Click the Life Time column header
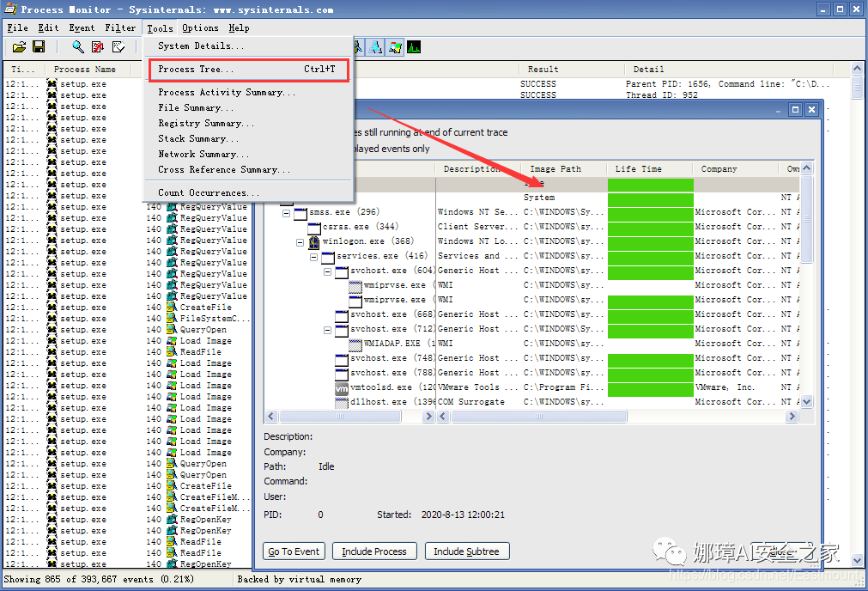 pyautogui.click(x=649, y=169)
